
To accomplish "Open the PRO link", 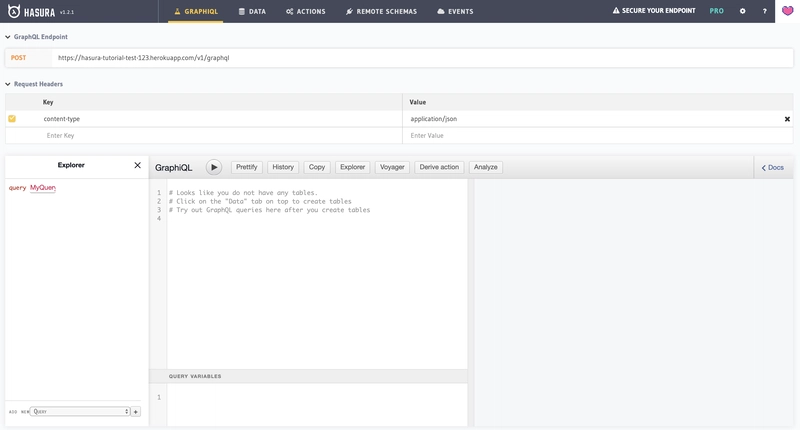I will pyautogui.click(x=716, y=11).
